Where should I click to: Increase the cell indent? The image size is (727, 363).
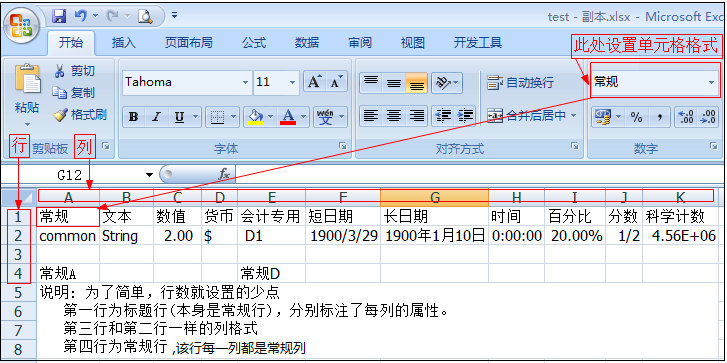coord(465,115)
